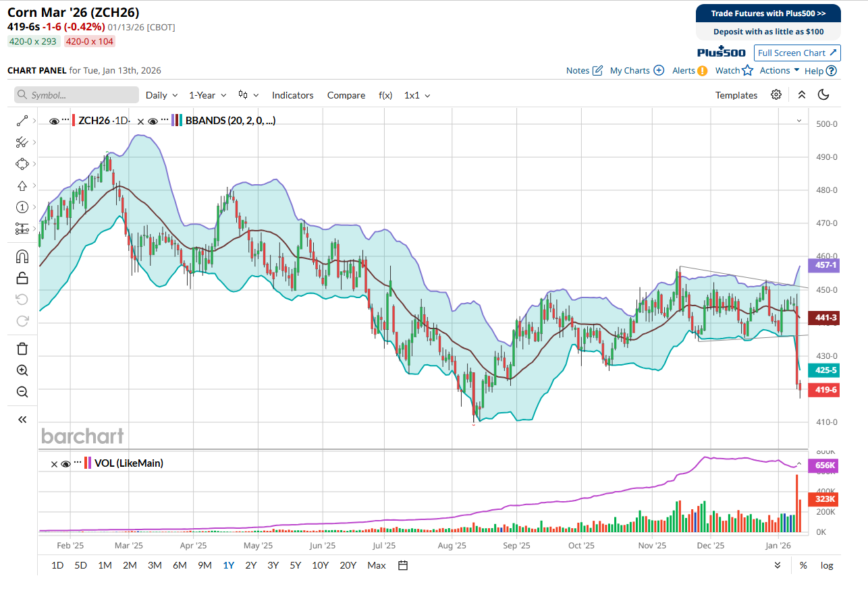Click the lock drawings icon
868x603 pixels.
tap(22, 278)
